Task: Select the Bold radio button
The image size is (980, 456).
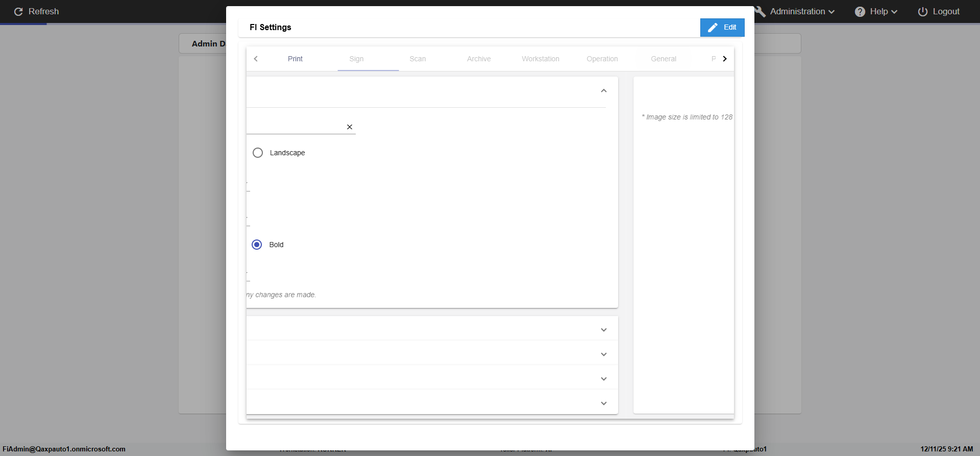Action: [x=257, y=245]
